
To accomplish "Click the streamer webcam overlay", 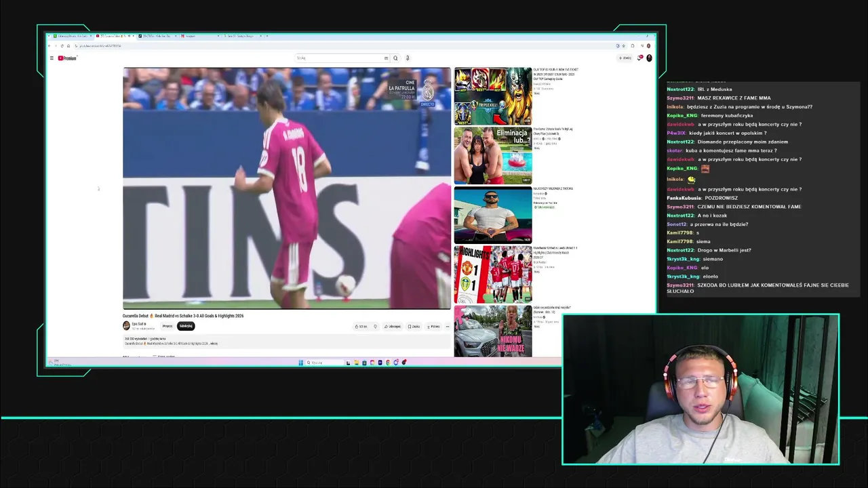I will (x=701, y=390).
